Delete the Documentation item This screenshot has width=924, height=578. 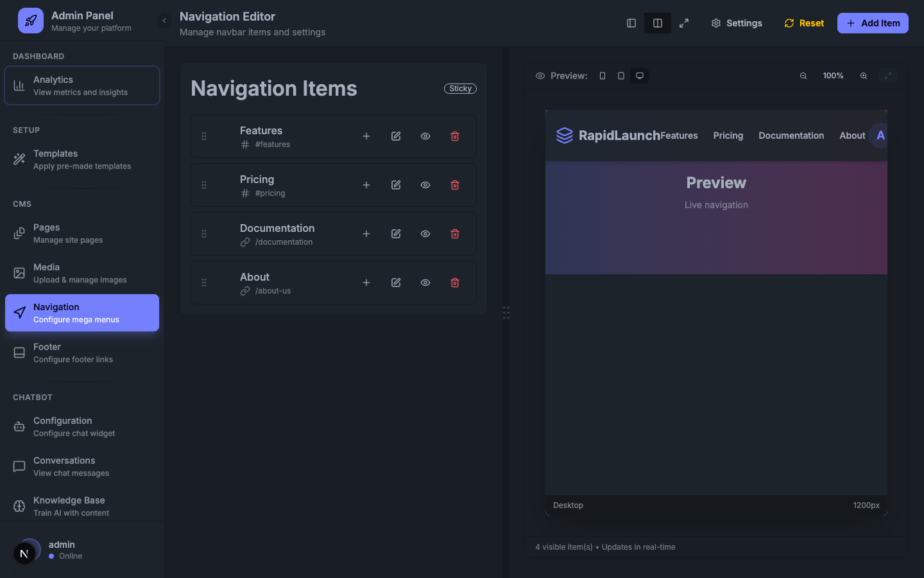[x=455, y=234]
